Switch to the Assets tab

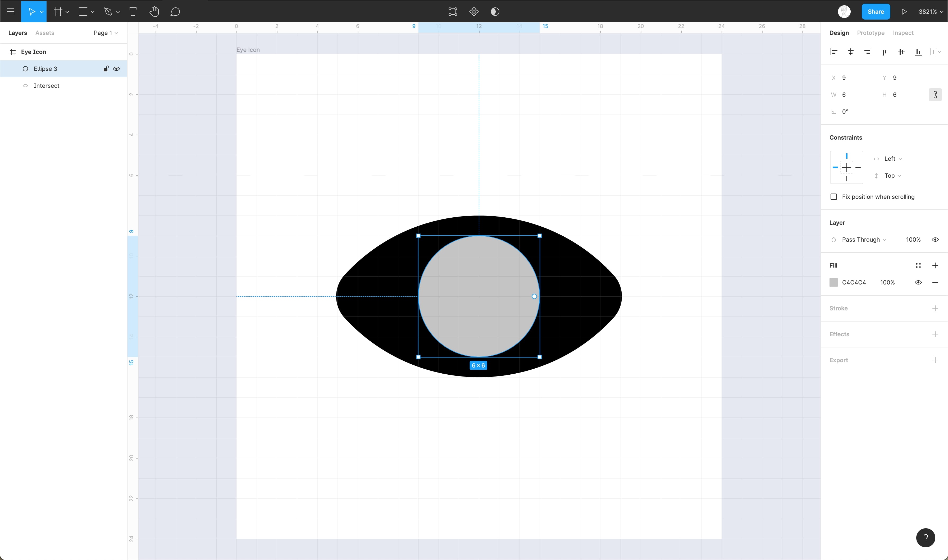tap(44, 33)
